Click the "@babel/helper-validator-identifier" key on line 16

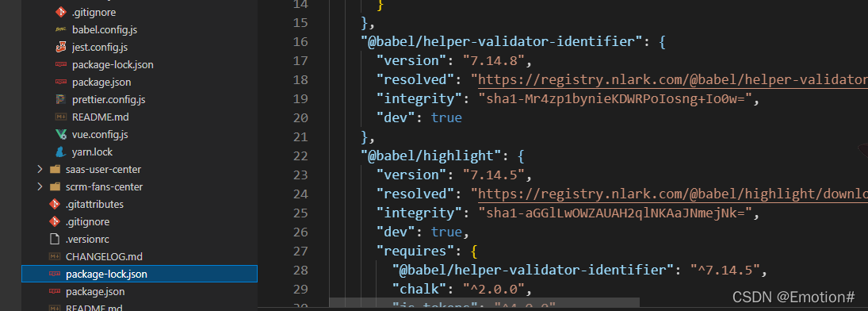pos(503,42)
